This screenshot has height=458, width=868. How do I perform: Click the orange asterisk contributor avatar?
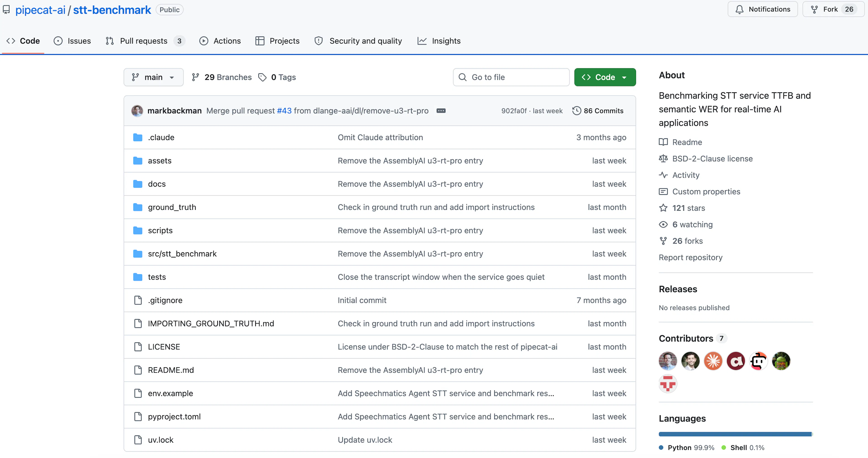click(713, 361)
